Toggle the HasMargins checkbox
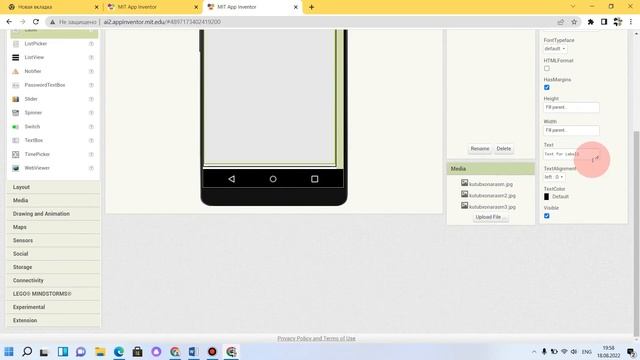The image size is (640, 360). (x=547, y=87)
